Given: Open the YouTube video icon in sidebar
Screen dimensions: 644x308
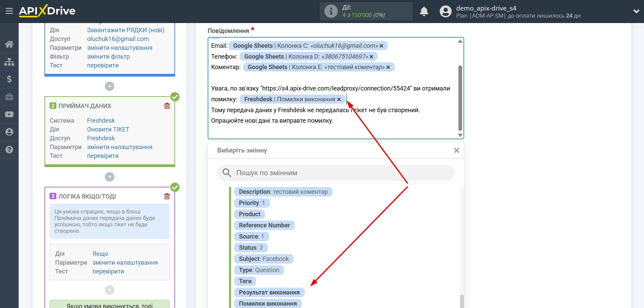Looking at the screenshot, I should coord(9,115).
